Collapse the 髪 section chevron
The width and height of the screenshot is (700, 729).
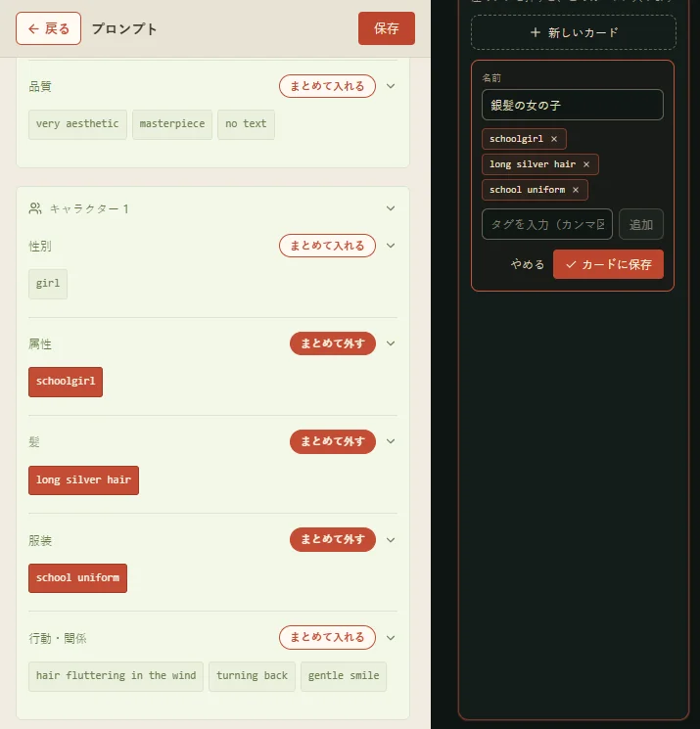tap(391, 441)
